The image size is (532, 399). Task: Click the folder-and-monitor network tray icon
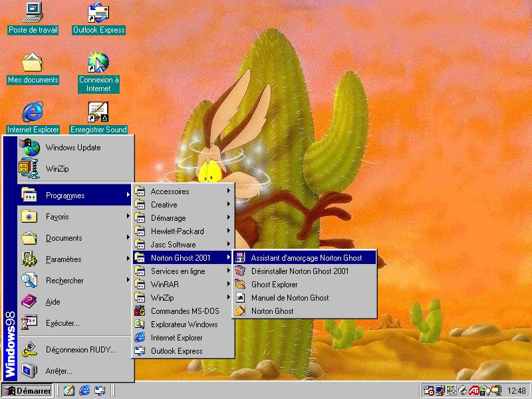[496, 390]
